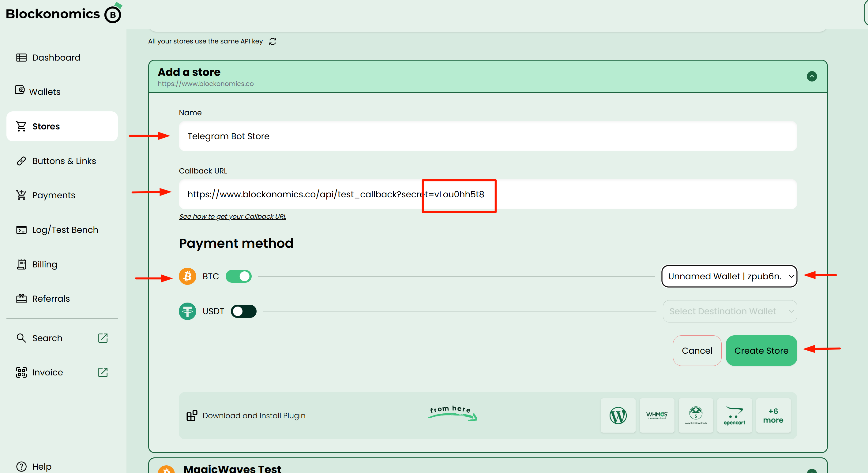Open See how to get your Callback URL link
868x473 pixels.
(232, 217)
